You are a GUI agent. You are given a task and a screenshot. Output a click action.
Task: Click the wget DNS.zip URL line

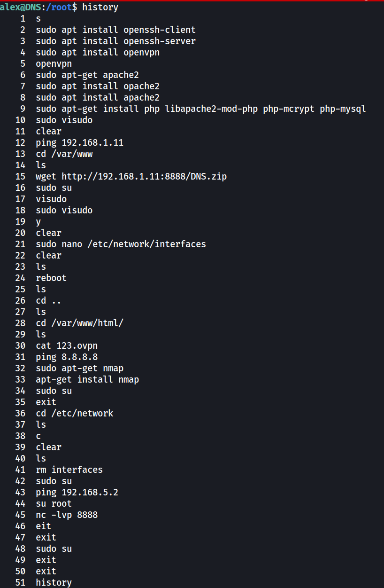pyautogui.click(x=131, y=176)
